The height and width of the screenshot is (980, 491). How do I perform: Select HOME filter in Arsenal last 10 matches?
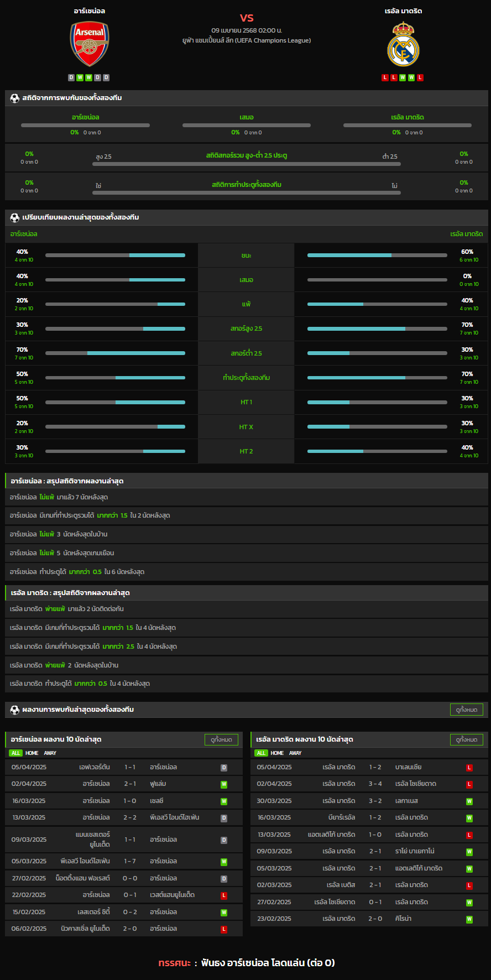(x=32, y=753)
